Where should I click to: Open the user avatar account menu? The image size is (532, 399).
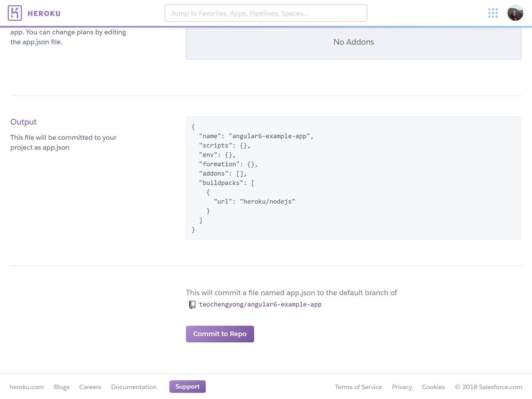(x=515, y=13)
